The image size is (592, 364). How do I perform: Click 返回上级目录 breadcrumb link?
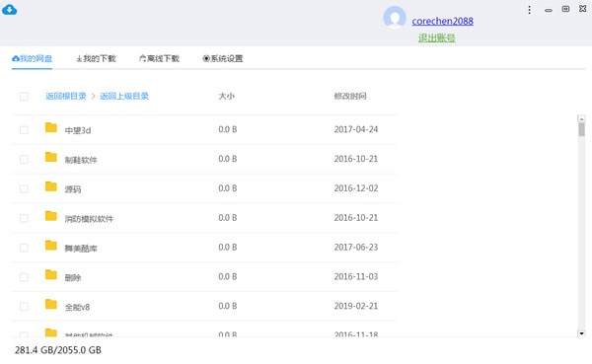pyautogui.click(x=124, y=96)
